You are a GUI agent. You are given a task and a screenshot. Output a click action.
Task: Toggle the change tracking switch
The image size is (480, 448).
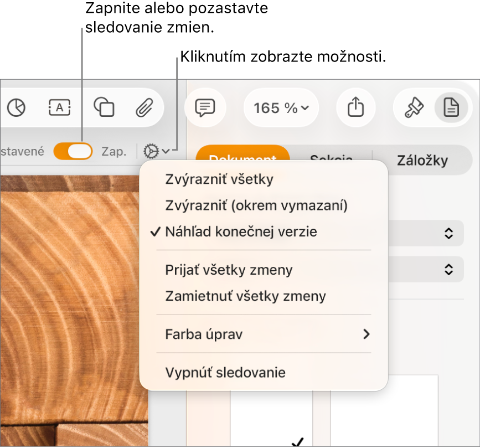[73, 151]
